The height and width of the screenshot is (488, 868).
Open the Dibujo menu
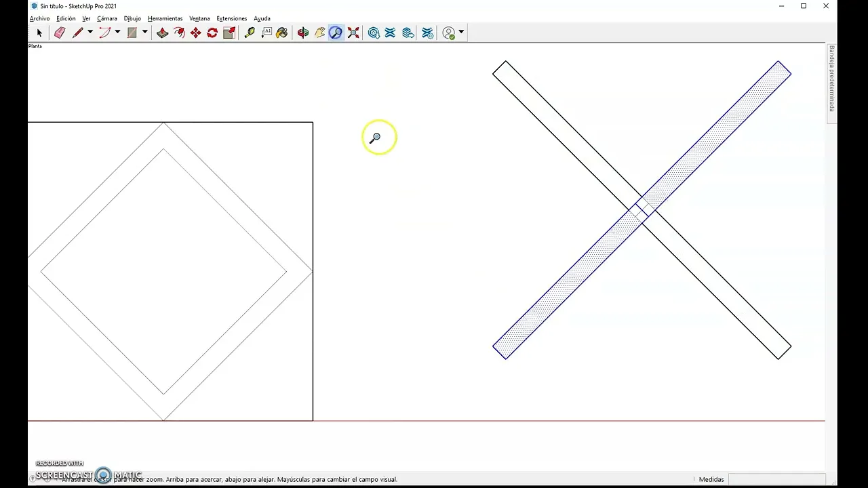coord(132,18)
